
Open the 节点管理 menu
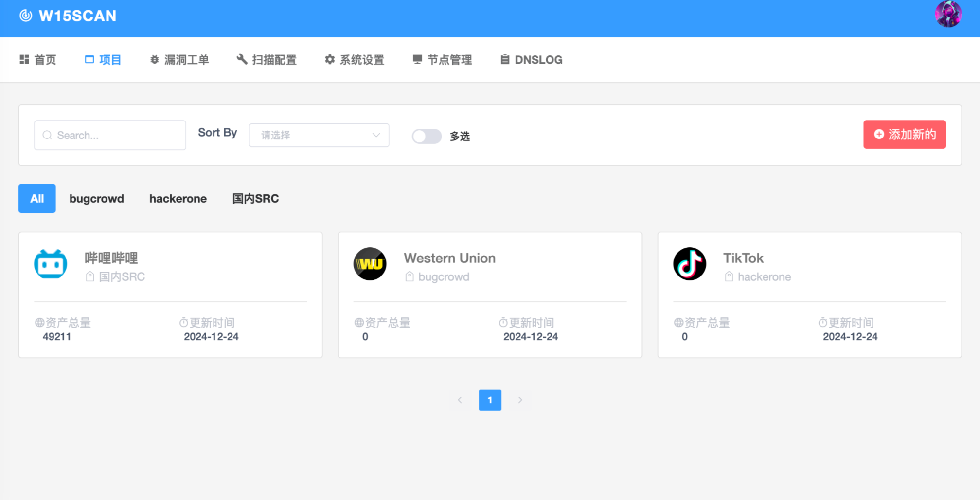coord(442,59)
